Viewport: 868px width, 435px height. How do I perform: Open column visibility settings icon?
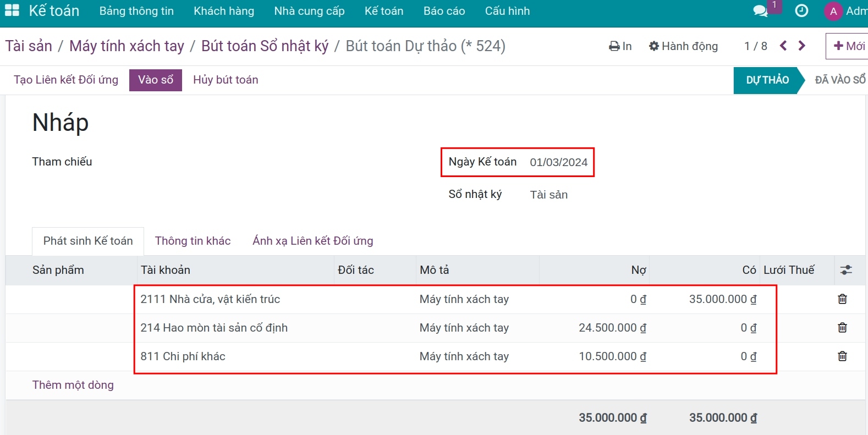click(846, 270)
